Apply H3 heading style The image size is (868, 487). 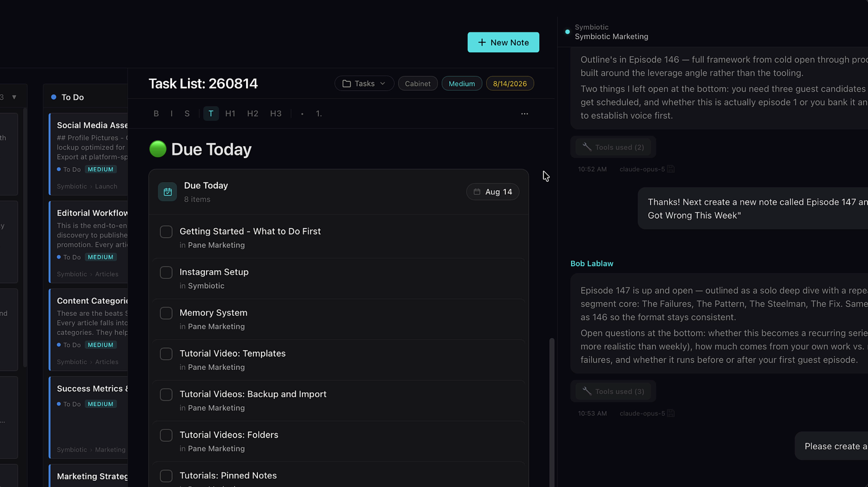click(276, 114)
